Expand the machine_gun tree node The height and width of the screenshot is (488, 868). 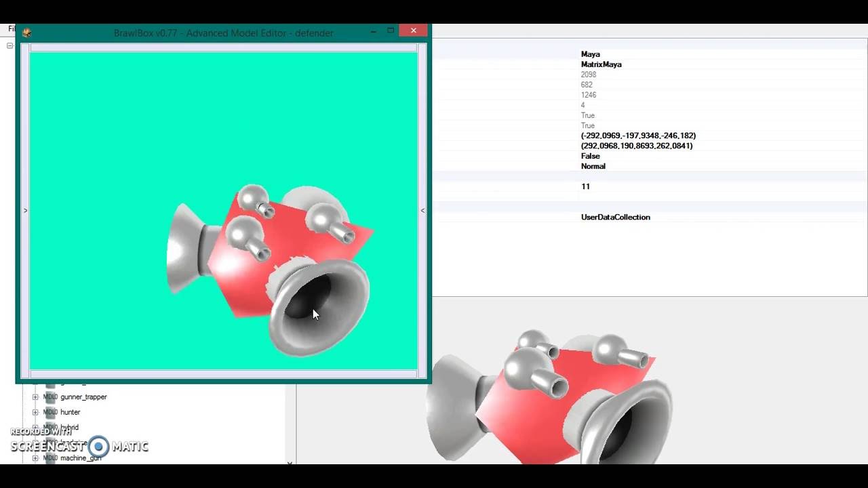click(x=35, y=458)
